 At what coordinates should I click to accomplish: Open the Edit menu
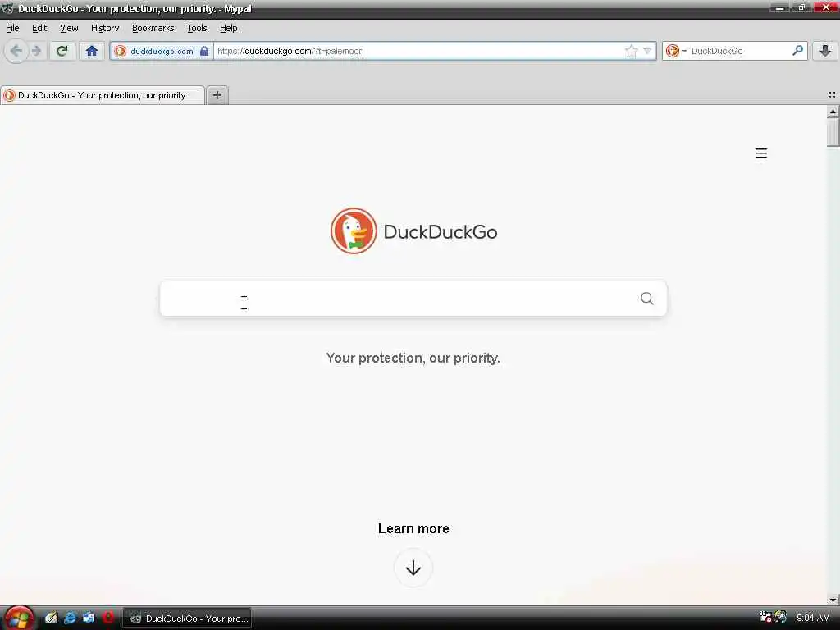39,28
